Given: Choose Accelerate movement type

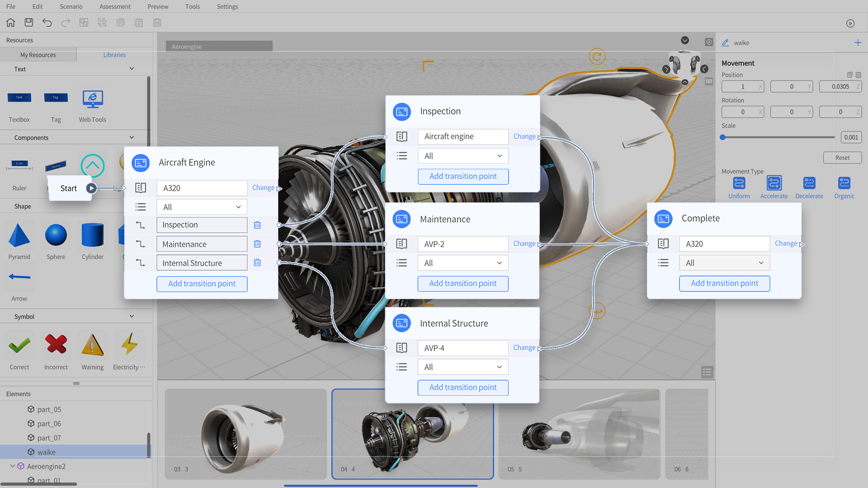Looking at the screenshot, I should (774, 183).
